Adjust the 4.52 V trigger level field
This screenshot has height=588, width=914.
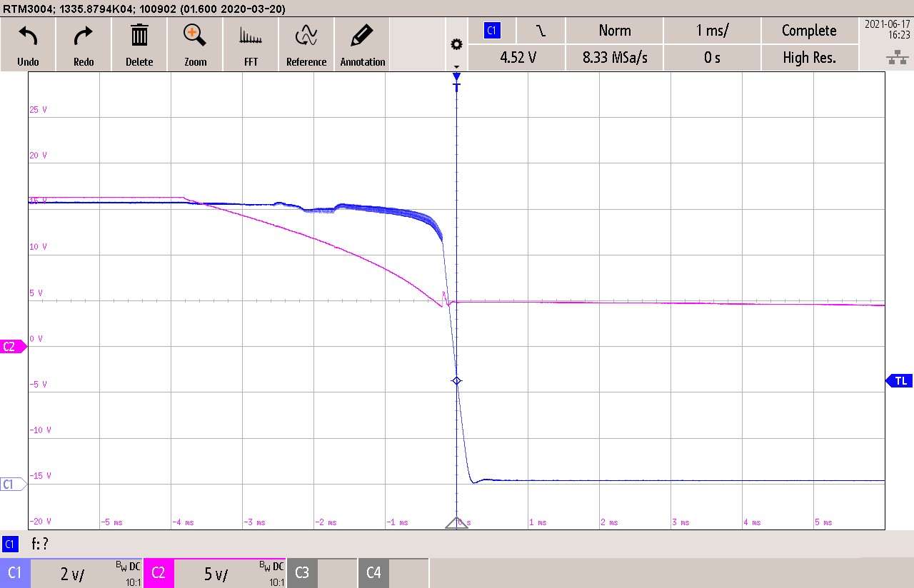click(x=518, y=58)
